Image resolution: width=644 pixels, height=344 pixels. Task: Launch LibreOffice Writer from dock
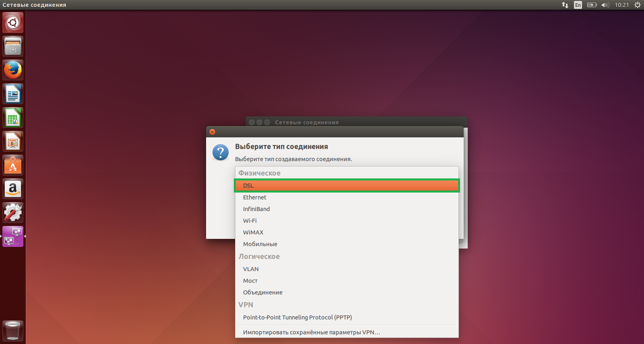point(13,94)
